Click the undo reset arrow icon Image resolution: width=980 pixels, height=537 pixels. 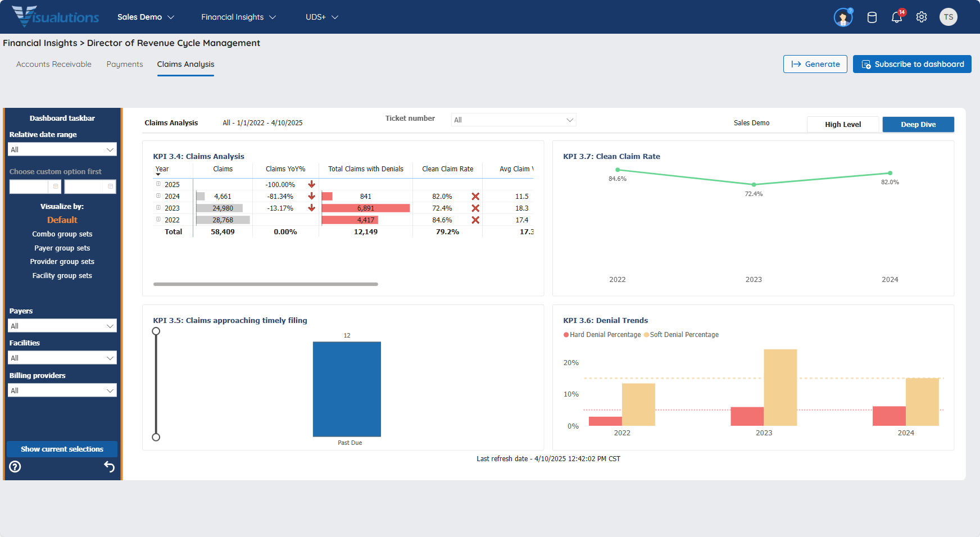click(109, 466)
